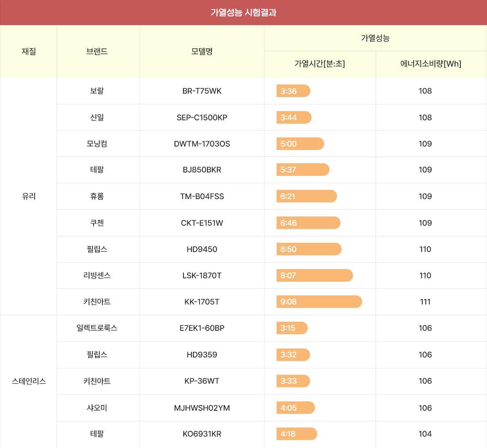
Task: Click the '3:44' heating time bar
Action: coord(294,118)
